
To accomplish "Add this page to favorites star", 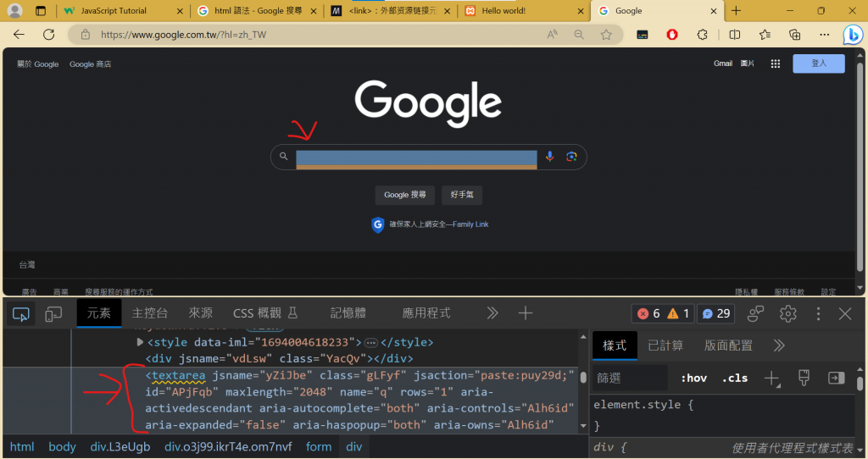I will point(606,34).
